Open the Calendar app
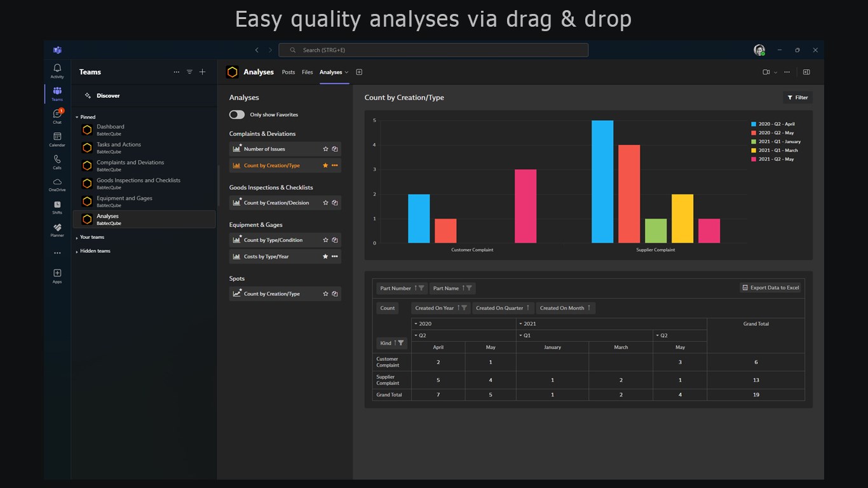The height and width of the screenshot is (488, 868). 57,139
